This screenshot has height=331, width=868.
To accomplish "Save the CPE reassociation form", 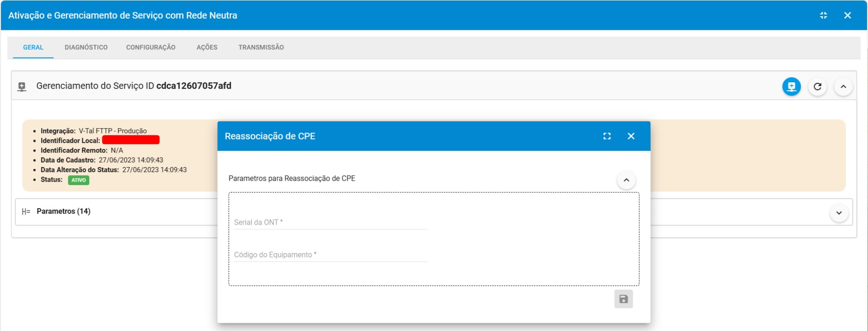I will (623, 299).
